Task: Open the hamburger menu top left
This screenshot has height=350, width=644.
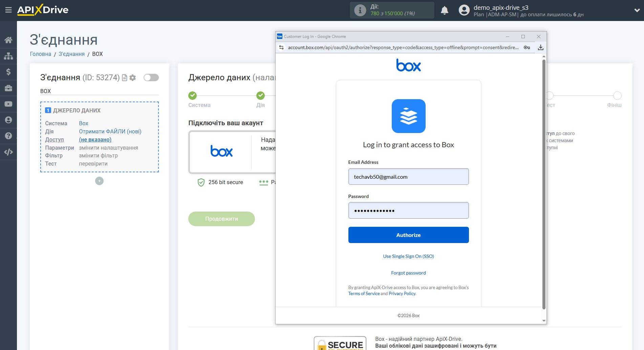Action: (x=8, y=10)
